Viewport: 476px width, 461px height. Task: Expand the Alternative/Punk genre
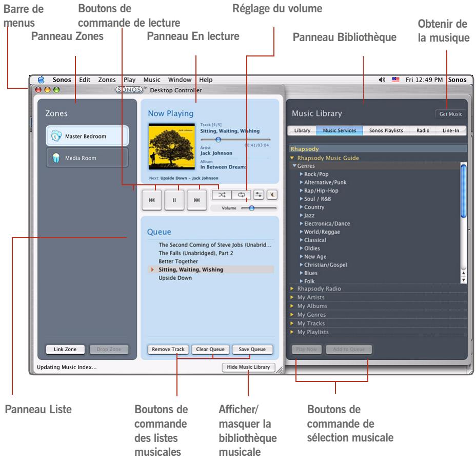tap(301, 182)
